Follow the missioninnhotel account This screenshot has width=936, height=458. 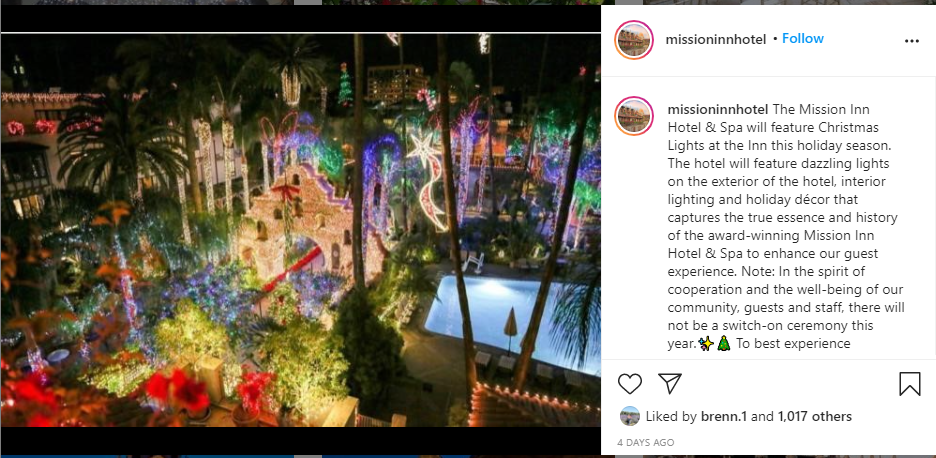tap(803, 38)
